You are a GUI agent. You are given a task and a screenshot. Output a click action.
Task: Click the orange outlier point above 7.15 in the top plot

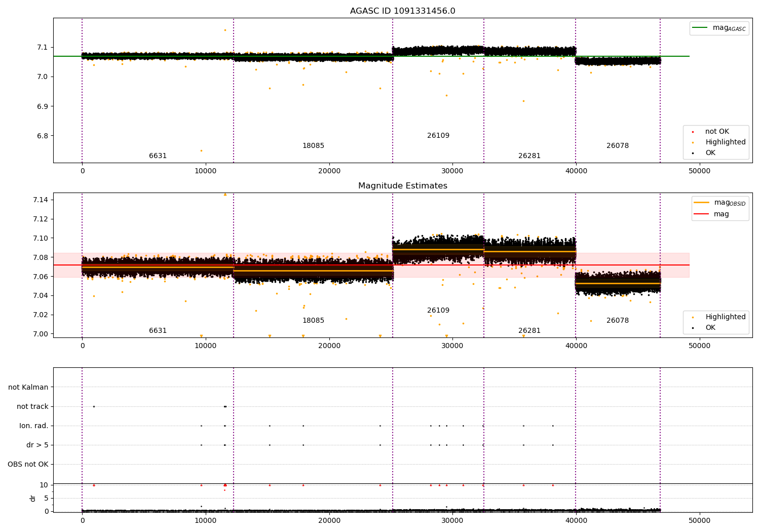click(225, 30)
